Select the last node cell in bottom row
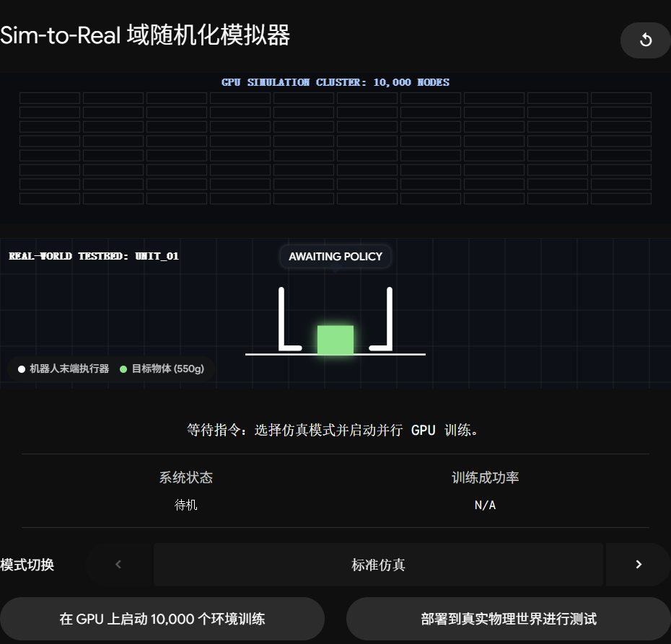 click(621, 198)
